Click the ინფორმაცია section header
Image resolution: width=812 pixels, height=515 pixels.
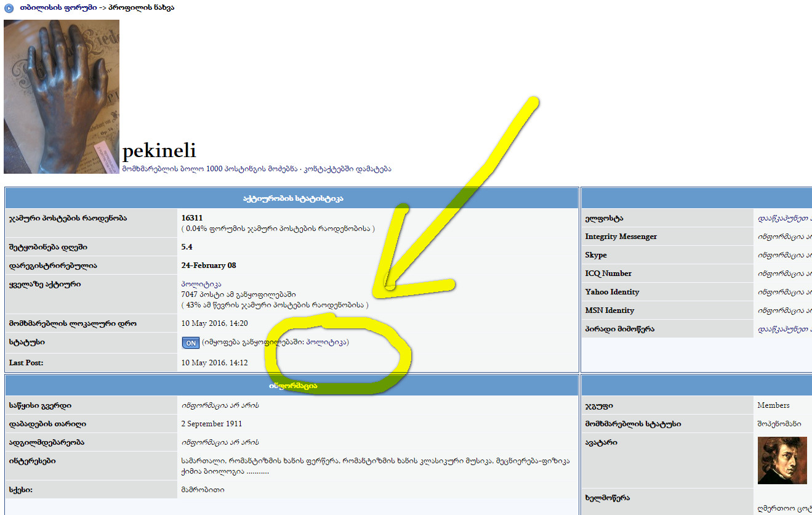click(x=292, y=386)
